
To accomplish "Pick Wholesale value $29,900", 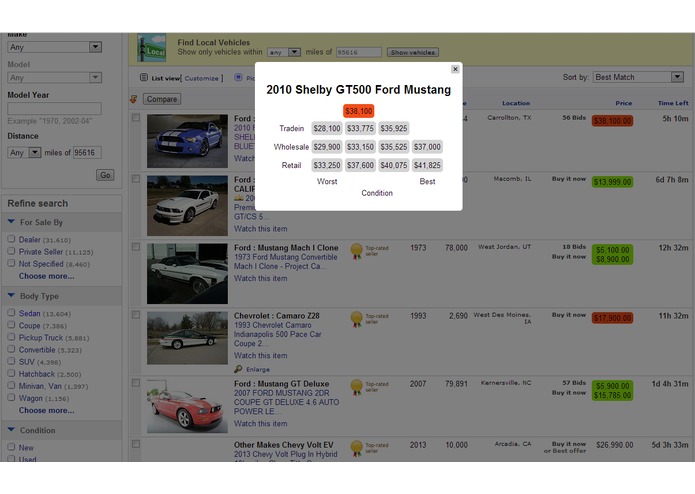I will click(327, 147).
